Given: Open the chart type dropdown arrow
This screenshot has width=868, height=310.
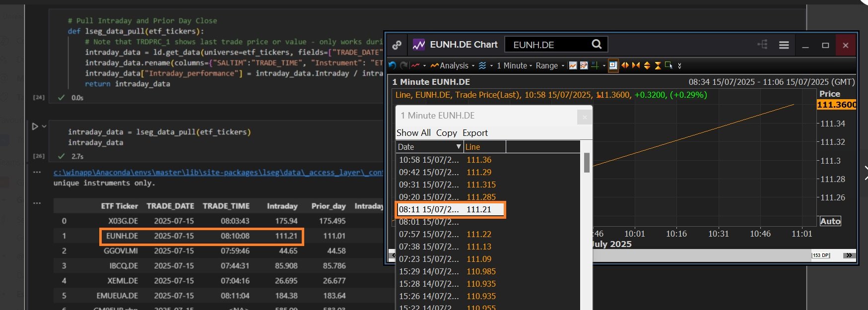Looking at the screenshot, I should coord(424,66).
